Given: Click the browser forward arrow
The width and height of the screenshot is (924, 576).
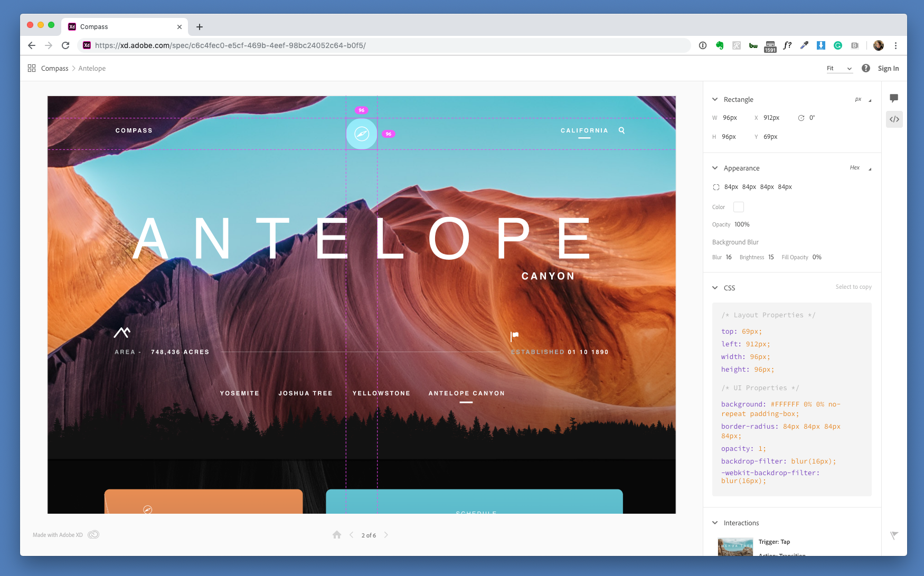Looking at the screenshot, I should pos(49,45).
